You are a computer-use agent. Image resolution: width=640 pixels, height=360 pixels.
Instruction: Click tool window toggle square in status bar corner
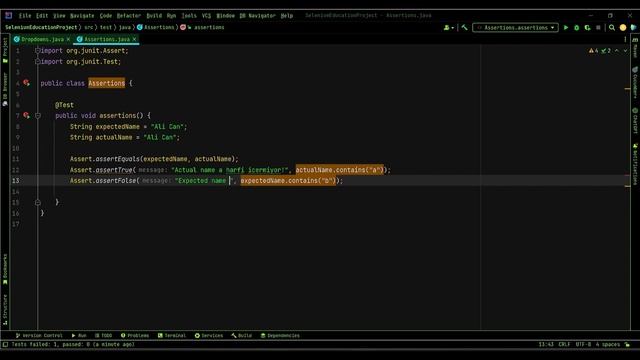tap(5, 344)
